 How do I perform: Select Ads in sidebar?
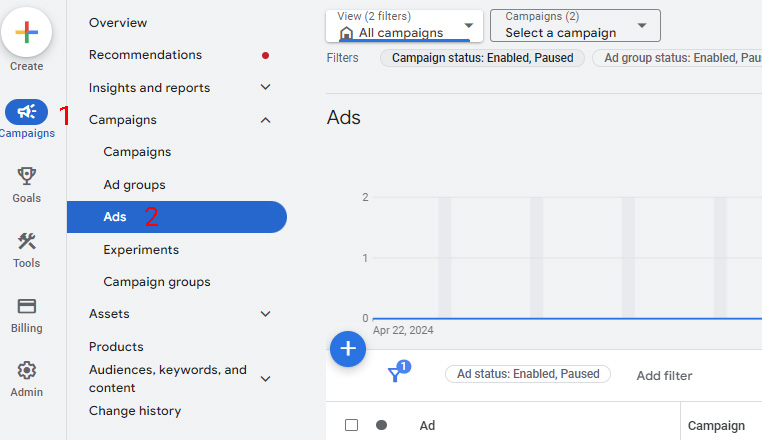coord(177,217)
